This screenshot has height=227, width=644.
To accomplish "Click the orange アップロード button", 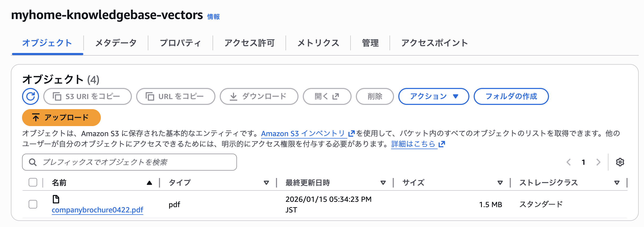I will pyautogui.click(x=61, y=117).
